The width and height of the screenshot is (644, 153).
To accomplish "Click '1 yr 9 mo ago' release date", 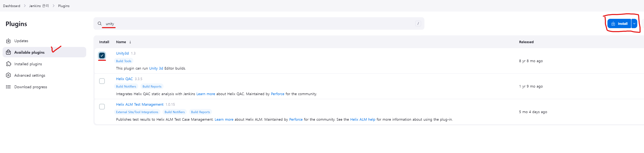I will tap(531, 86).
